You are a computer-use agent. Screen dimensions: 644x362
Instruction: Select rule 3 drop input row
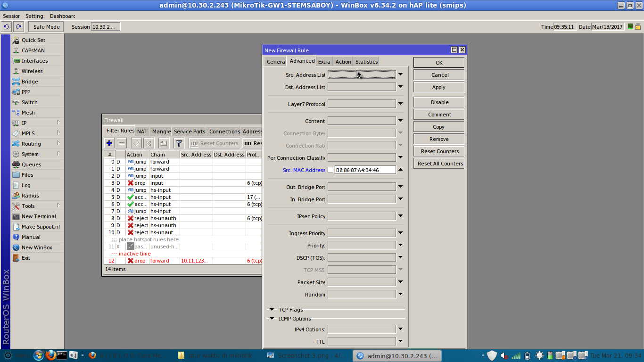pyautogui.click(x=183, y=183)
